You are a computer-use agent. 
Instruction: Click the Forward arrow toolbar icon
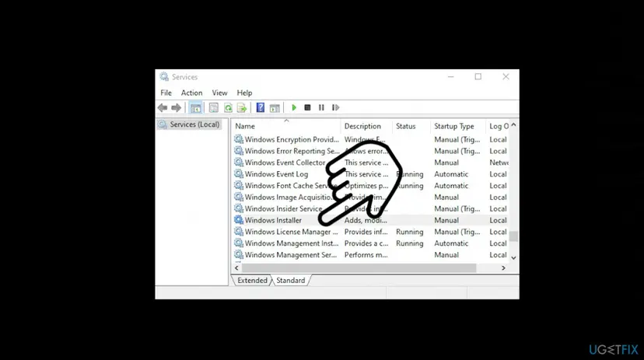pos(177,107)
